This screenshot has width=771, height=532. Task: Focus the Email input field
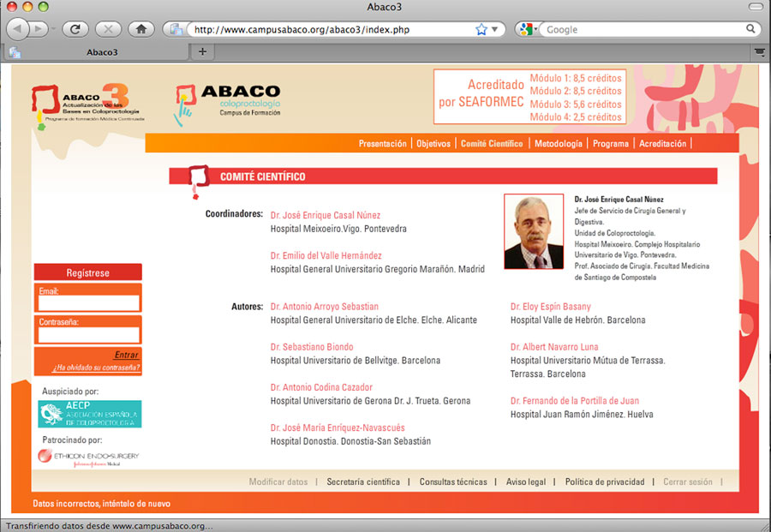click(x=88, y=303)
